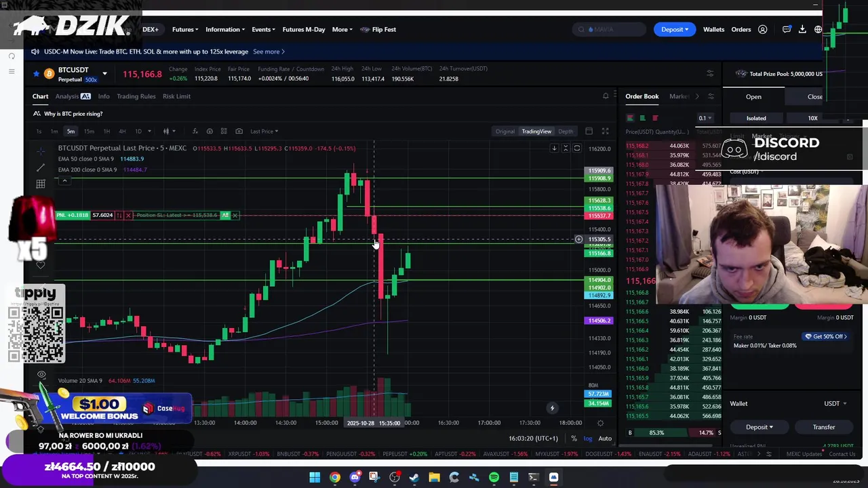Open the user account profile icon
Image resolution: width=868 pixels, height=488 pixels.
coord(762,29)
